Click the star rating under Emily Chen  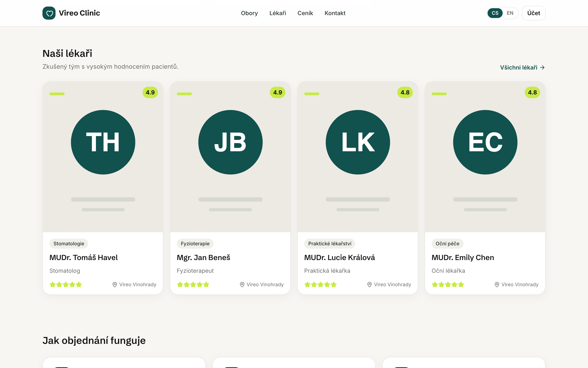pos(448,285)
